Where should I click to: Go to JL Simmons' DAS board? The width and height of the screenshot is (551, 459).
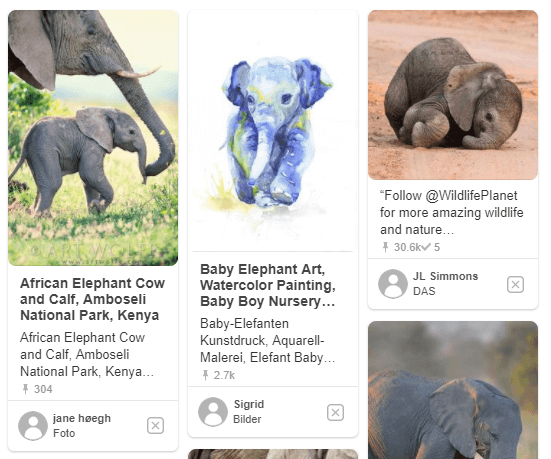pos(424,291)
